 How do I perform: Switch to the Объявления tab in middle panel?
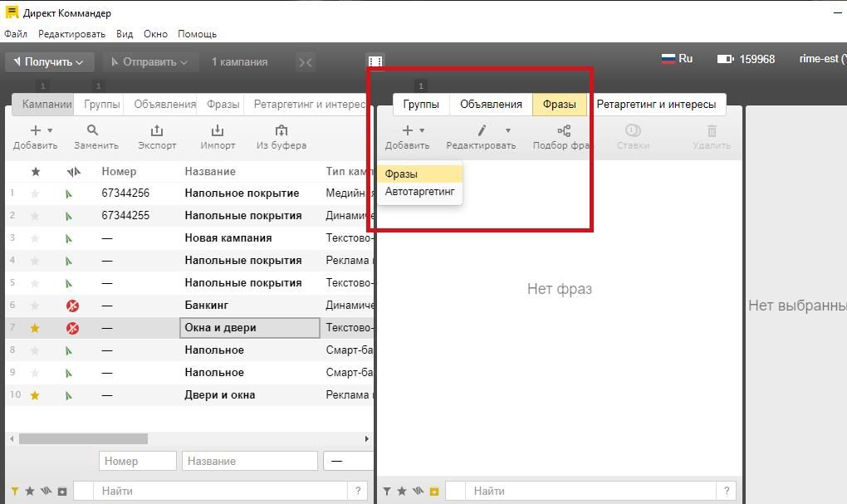pos(491,105)
